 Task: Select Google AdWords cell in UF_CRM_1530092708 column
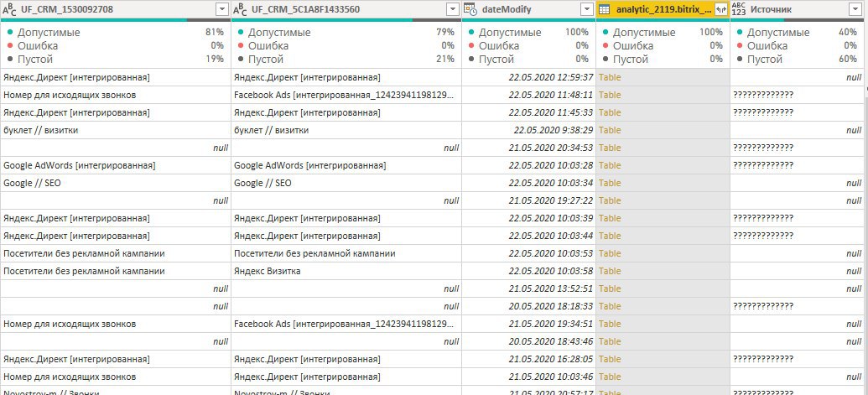point(115,165)
